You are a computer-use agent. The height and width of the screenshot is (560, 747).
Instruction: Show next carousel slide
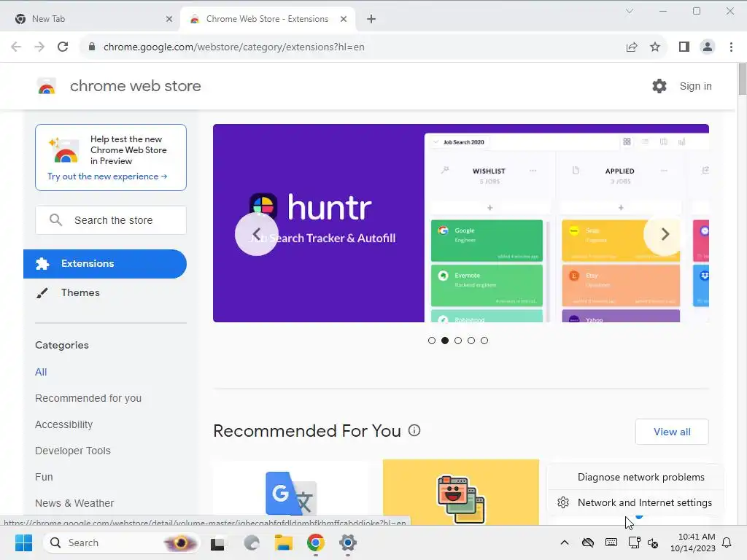pyautogui.click(x=665, y=234)
